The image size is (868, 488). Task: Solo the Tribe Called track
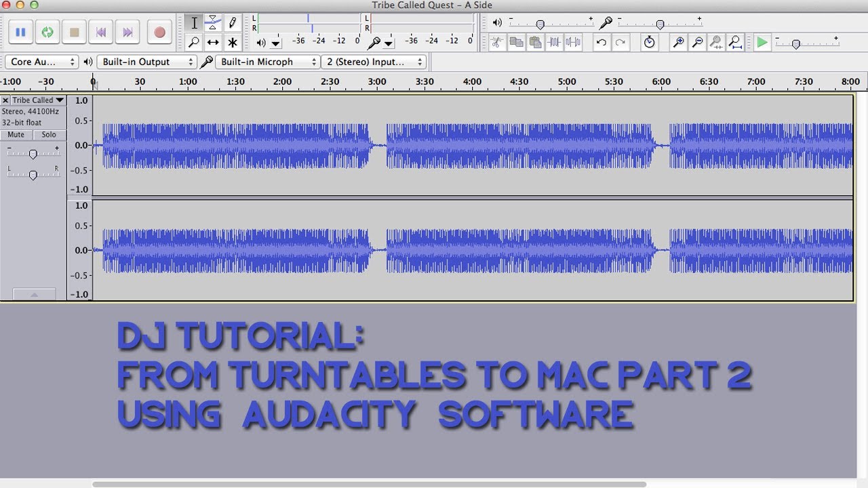coord(49,135)
